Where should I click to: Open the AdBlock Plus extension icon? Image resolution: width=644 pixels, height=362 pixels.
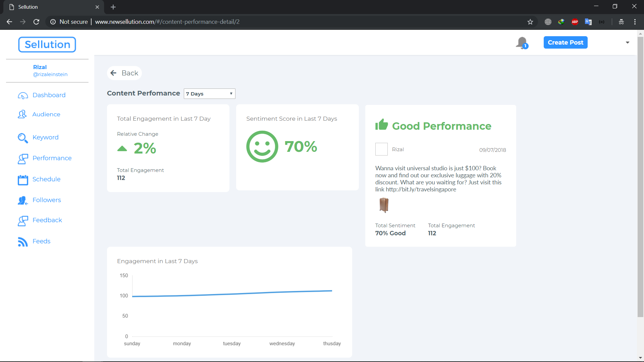(x=575, y=22)
